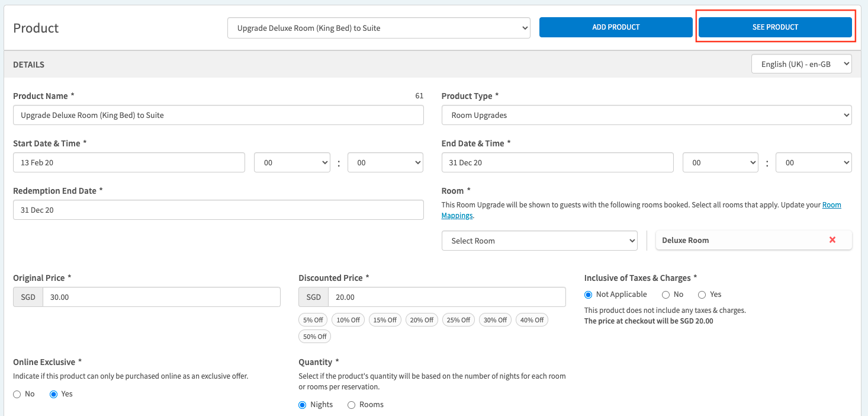Viewport: 868px width, 416px height.
Task: Pick the 5% Off discount pill
Action: [313, 320]
